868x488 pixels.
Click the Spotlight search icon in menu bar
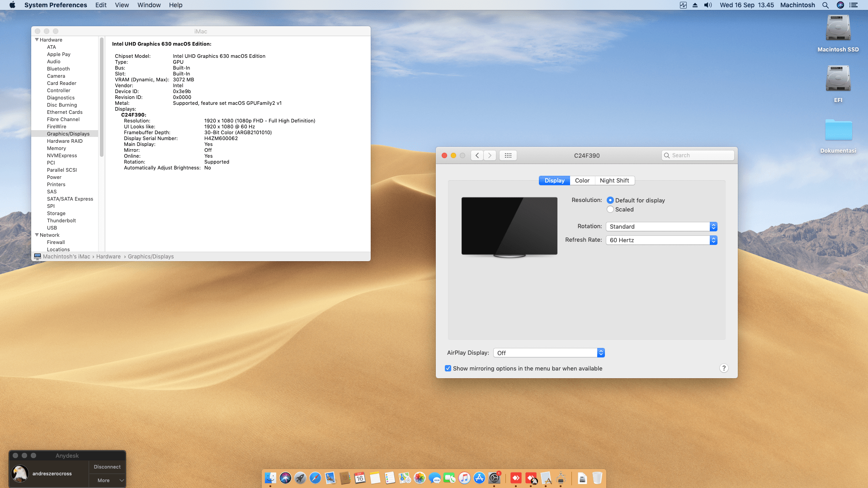click(825, 5)
